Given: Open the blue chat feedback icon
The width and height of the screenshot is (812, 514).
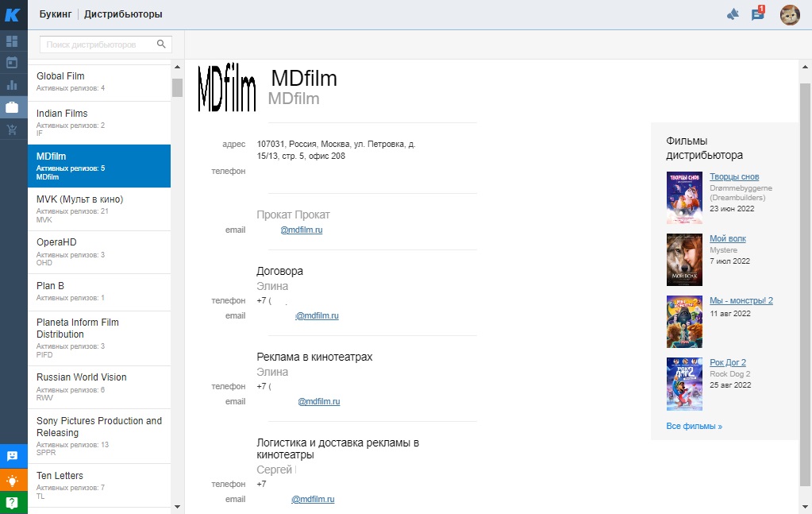Looking at the screenshot, I should [x=13, y=456].
